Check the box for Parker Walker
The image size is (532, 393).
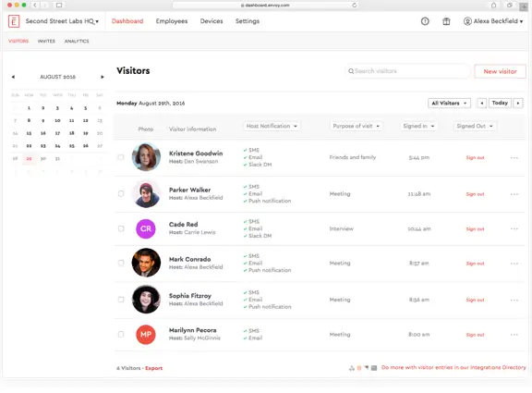coord(121,194)
